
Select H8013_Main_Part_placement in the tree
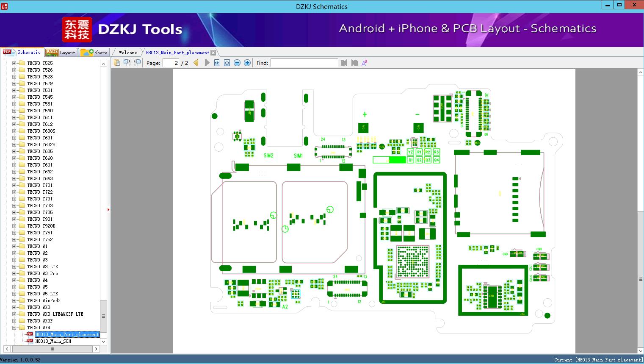pos(67,334)
